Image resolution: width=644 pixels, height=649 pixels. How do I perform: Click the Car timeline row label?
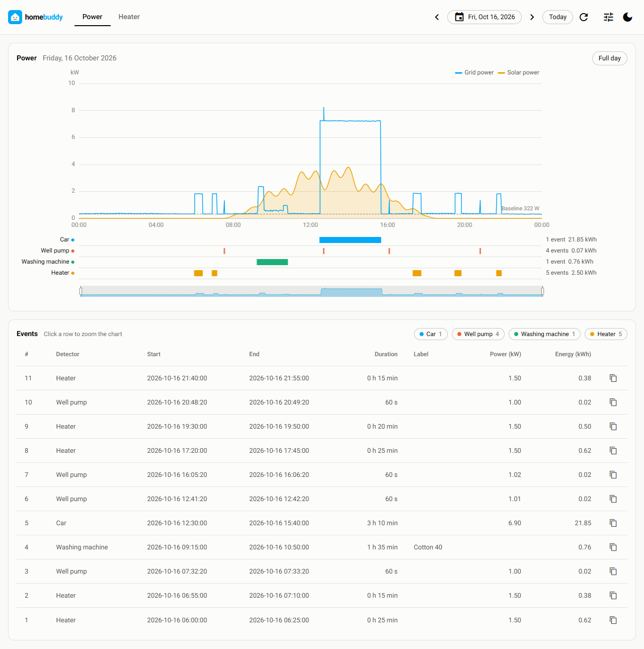point(64,239)
